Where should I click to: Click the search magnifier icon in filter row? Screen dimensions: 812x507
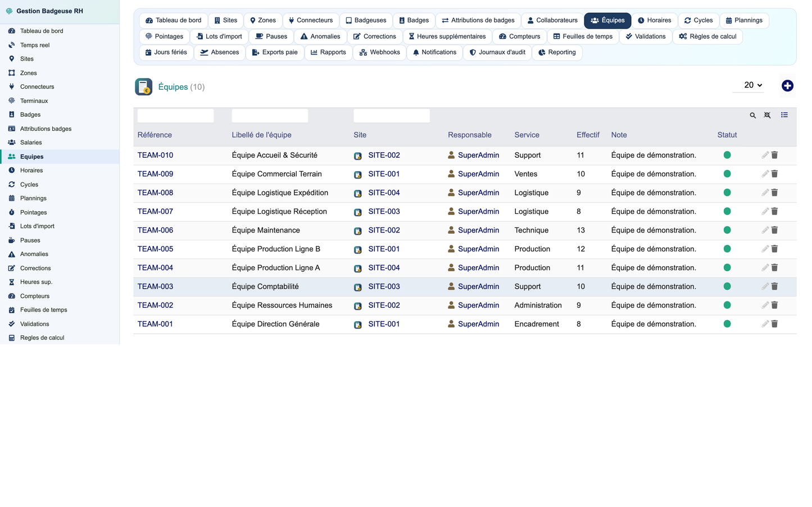click(752, 115)
